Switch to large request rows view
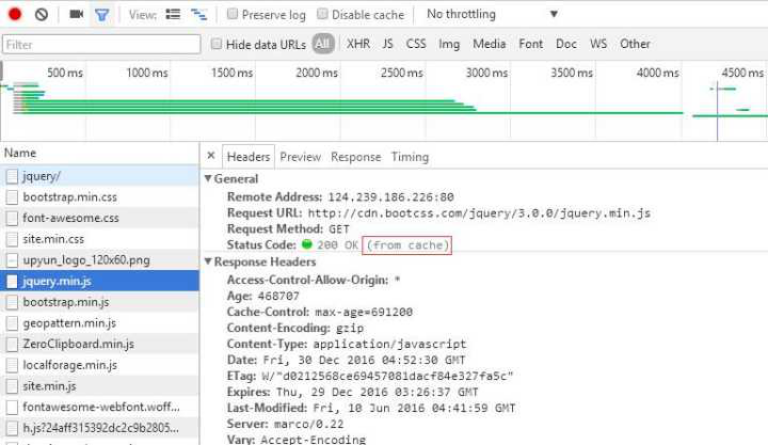768x445 pixels. pyautogui.click(x=173, y=14)
